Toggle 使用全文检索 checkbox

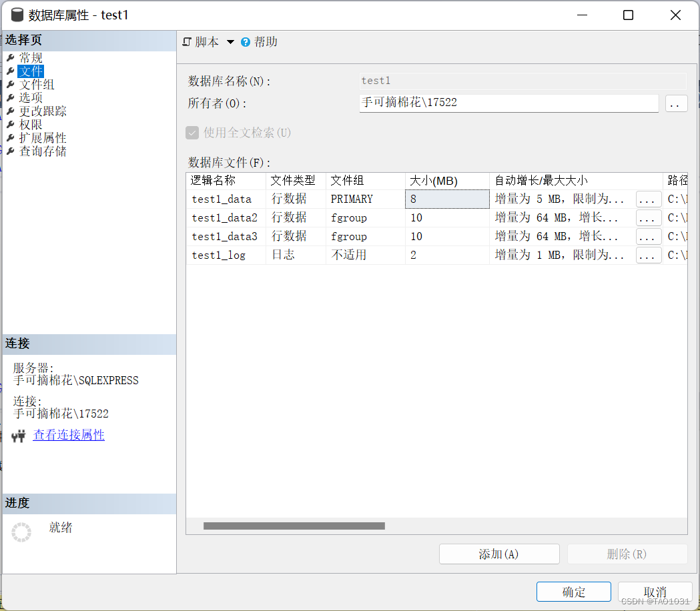tap(192, 133)
